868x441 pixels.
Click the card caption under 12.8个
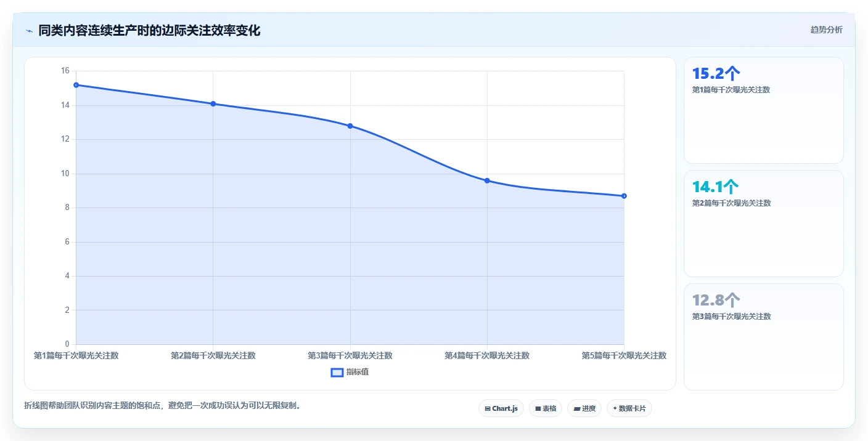731,316
